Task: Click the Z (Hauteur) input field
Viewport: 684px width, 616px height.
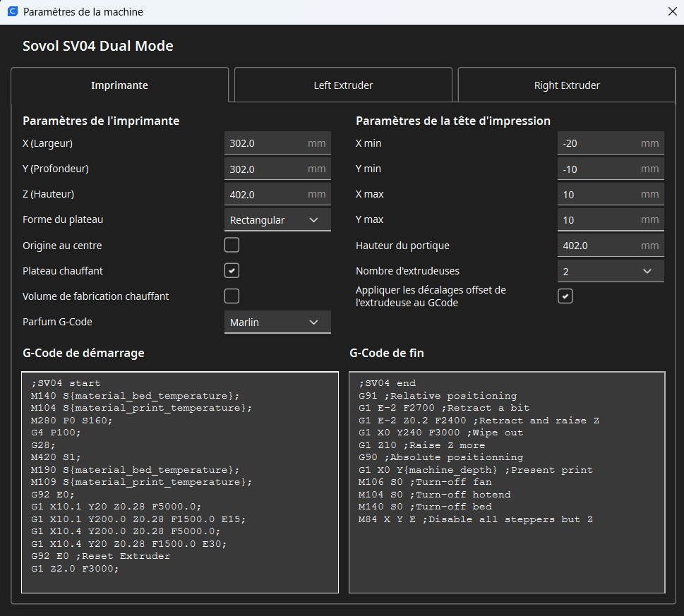Action: 277,194
